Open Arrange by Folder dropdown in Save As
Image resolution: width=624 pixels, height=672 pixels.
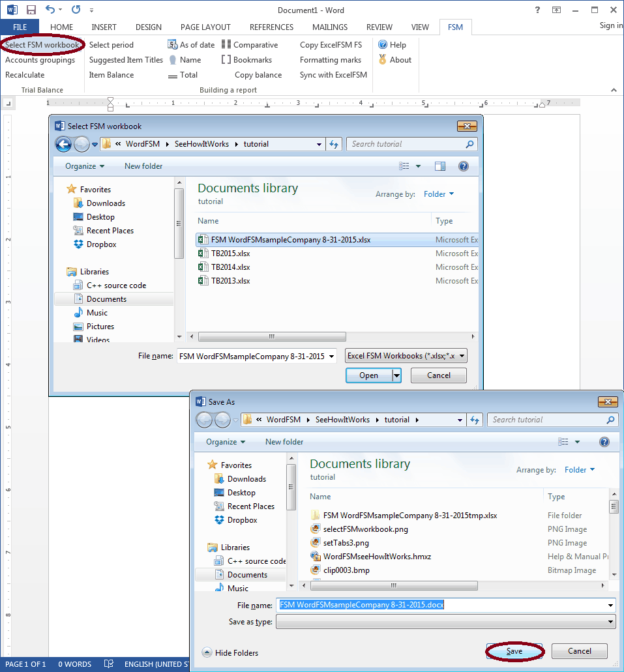pos(580,470)
